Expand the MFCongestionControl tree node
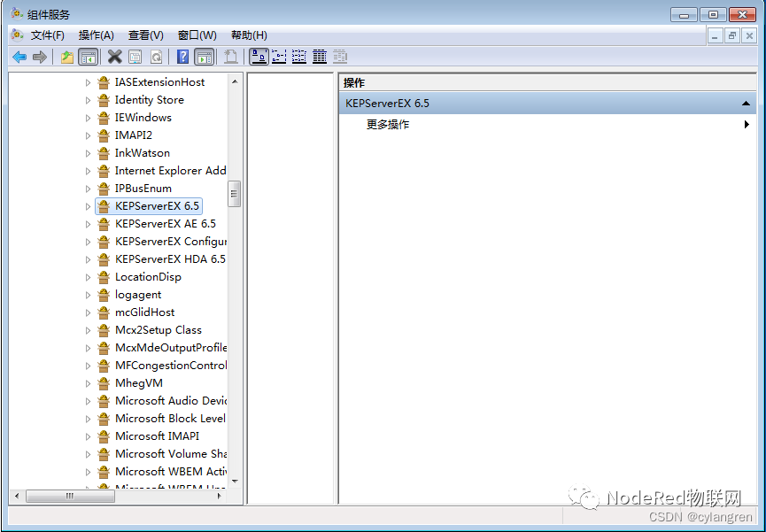This screenshot has width=766, height=532. click(x=88, y=366)
